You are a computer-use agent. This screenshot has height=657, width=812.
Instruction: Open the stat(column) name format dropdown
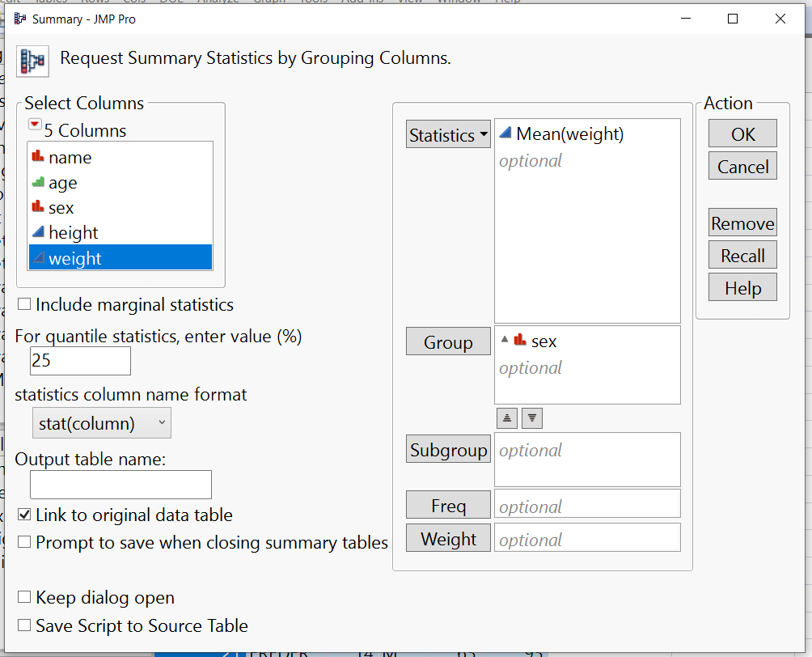point(101,422)
